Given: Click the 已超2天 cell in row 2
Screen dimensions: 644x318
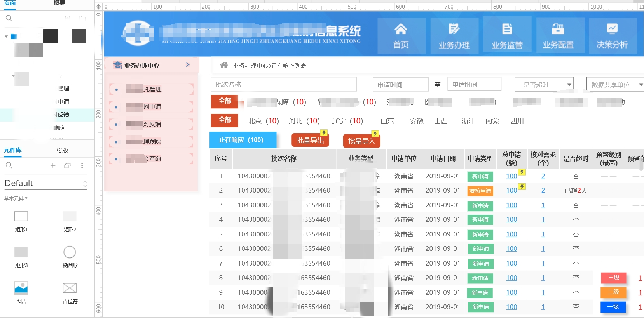Looking at the screenshot, I should coord(576,191).
